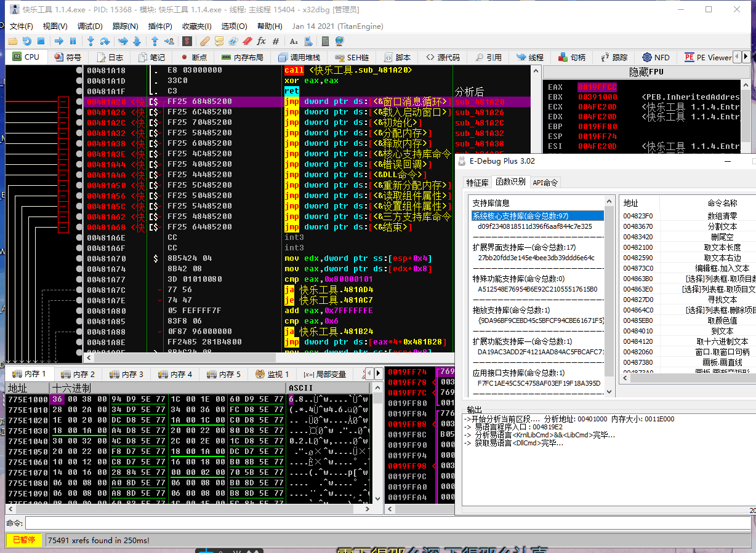The height and width of the screenshot is (553, 756).
Task: Click the hash # variables icon
Action: (x=275, y=41)
